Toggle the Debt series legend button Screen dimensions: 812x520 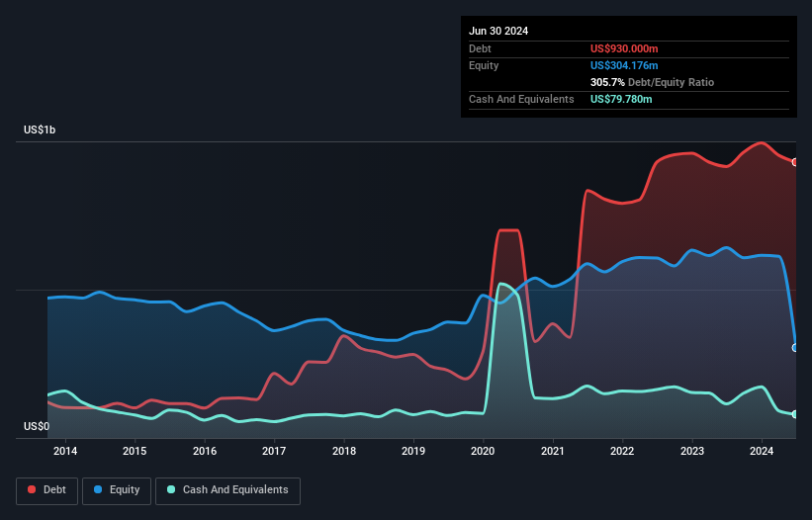[x=46, y=490]
